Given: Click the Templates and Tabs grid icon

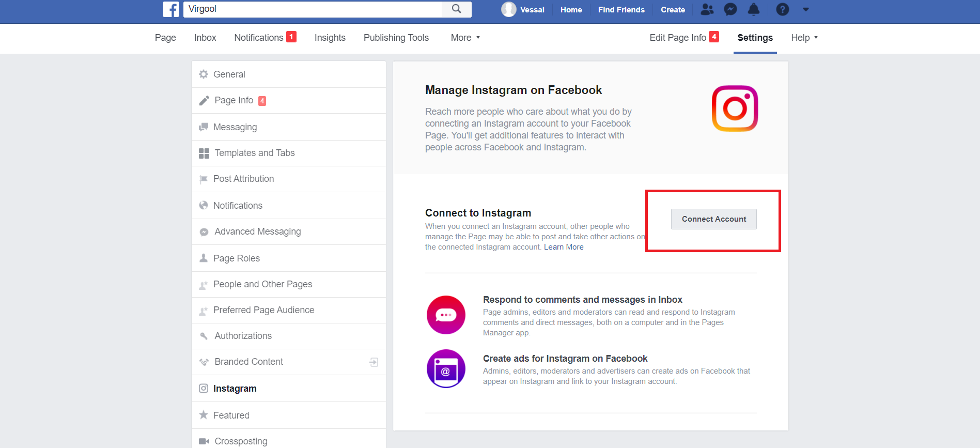Looking at the screenshot, I should tap(204, 153).
